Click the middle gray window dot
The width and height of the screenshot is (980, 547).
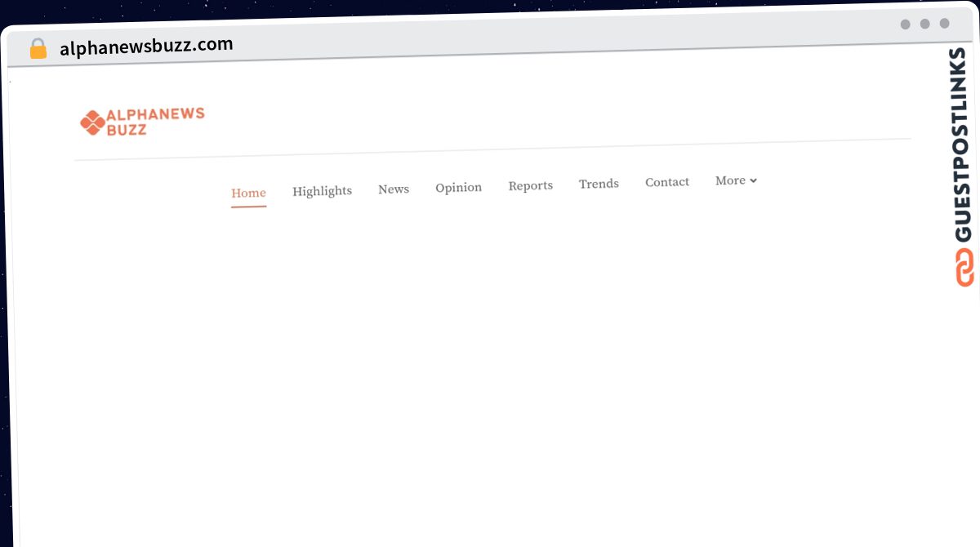click(x=924, y=24)
